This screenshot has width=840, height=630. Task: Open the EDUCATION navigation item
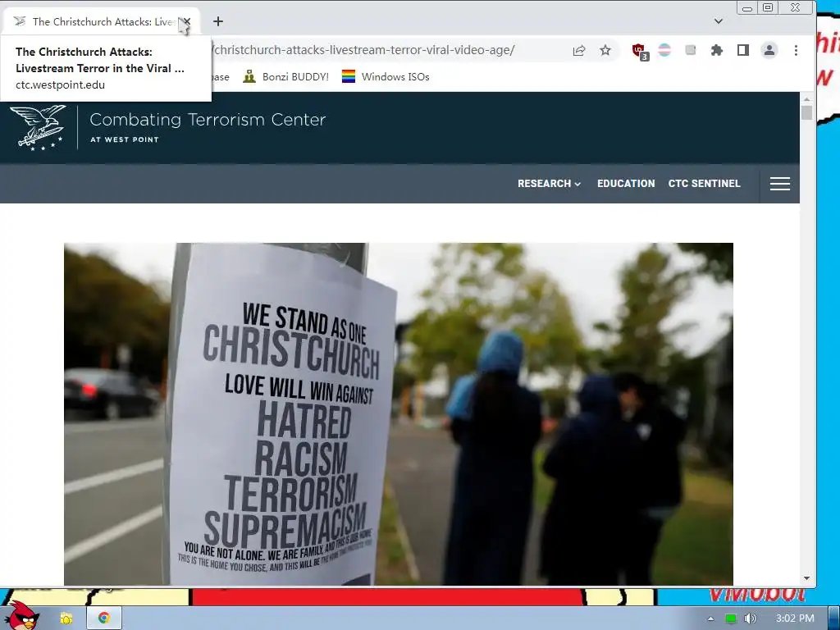coord(626,183)
